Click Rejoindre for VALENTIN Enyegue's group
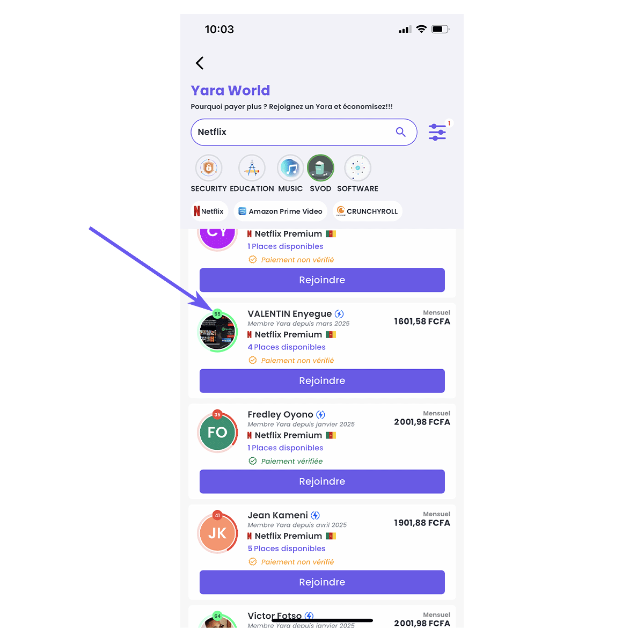 coord(322,380)
